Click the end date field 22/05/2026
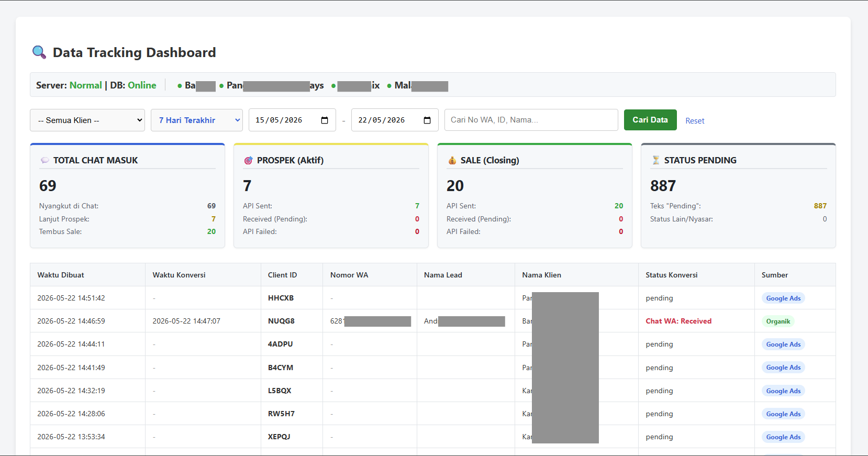The image size is (868, 456). pyautogui.click(x=395, y=120)
